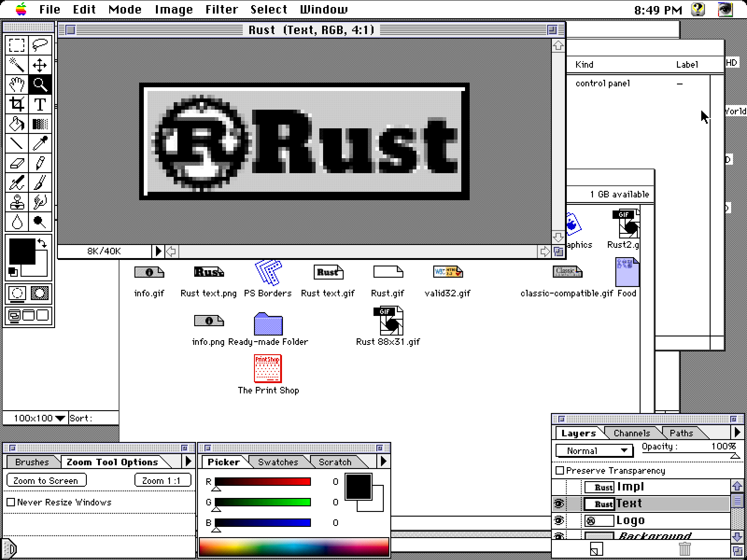Switch to the Channels tab

tap(631, 433)
